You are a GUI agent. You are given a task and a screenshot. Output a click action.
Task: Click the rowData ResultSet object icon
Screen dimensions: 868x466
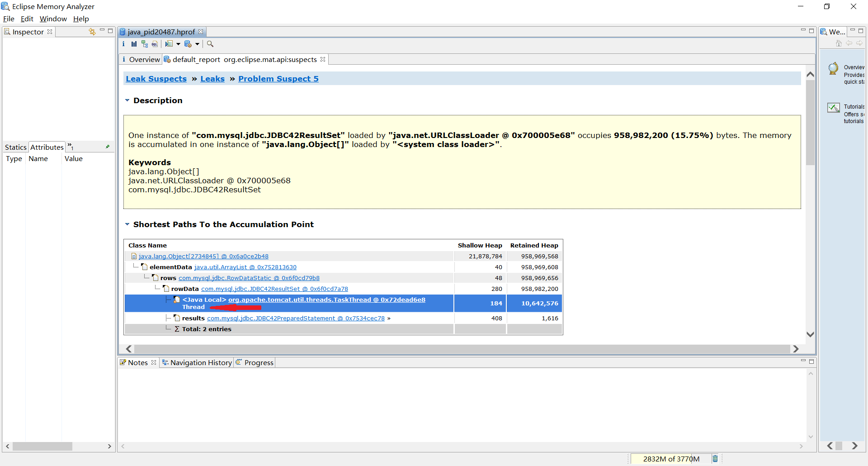pos(166,289)
